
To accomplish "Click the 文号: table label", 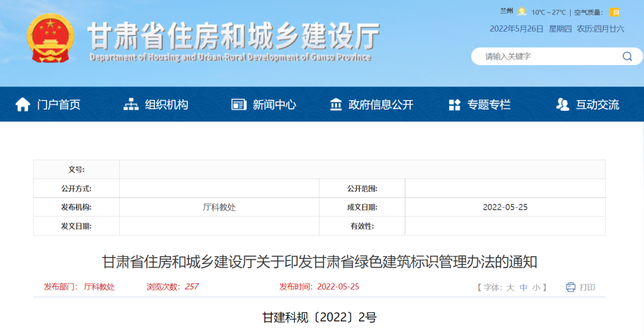I will coord(76,169).
